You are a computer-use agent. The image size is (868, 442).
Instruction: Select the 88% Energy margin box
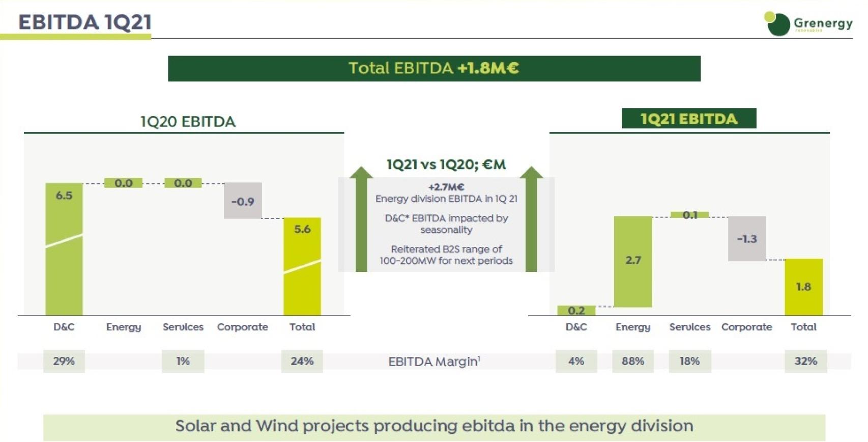pyautogui.click(x=633, y=361)
